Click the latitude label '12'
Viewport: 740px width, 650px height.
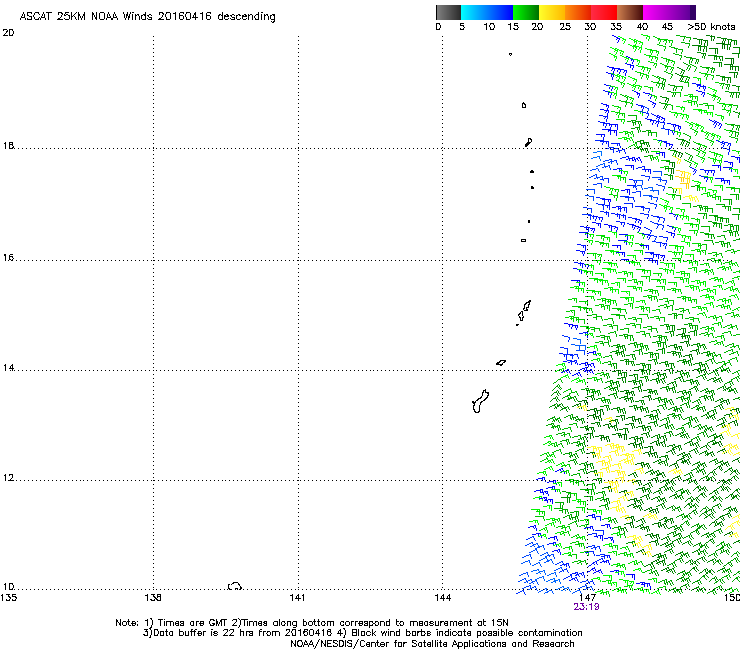(8, 478)
